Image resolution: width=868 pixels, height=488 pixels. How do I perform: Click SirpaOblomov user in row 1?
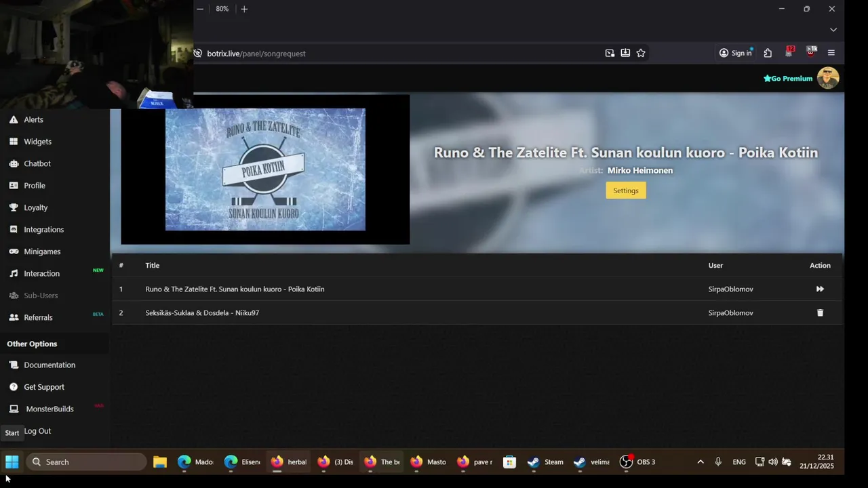(x=731, y=289)
